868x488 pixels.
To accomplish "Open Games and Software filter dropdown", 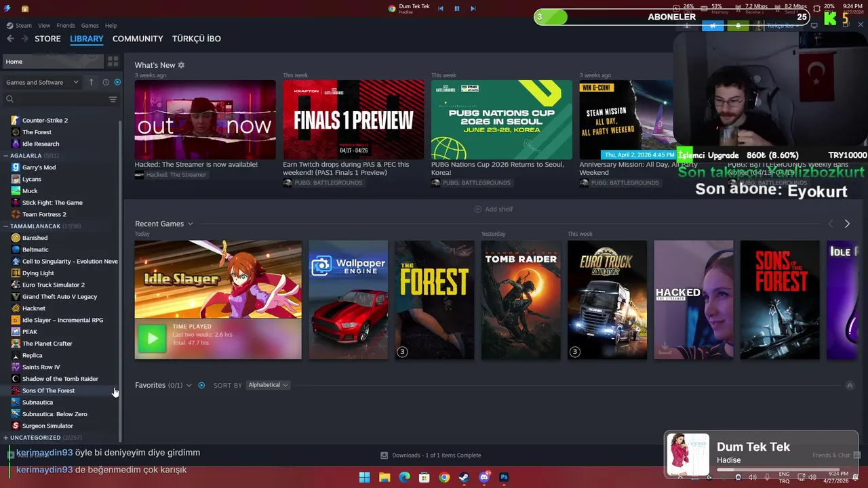I will [42, 82].
